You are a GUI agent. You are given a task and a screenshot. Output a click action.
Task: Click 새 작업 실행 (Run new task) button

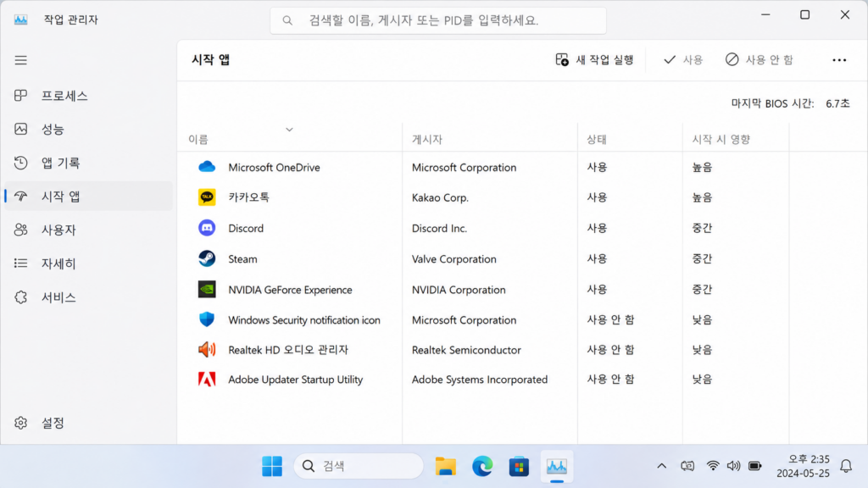[x=594, y=60]
